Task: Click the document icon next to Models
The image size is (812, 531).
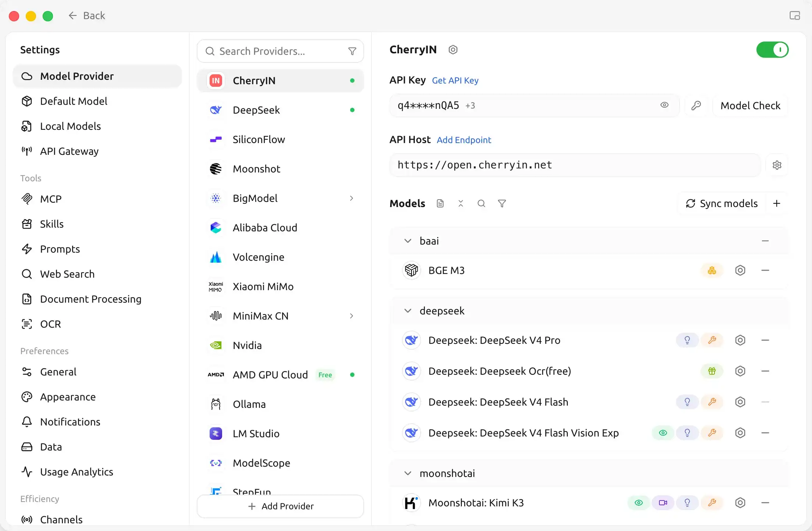Action: click(440, 203)
